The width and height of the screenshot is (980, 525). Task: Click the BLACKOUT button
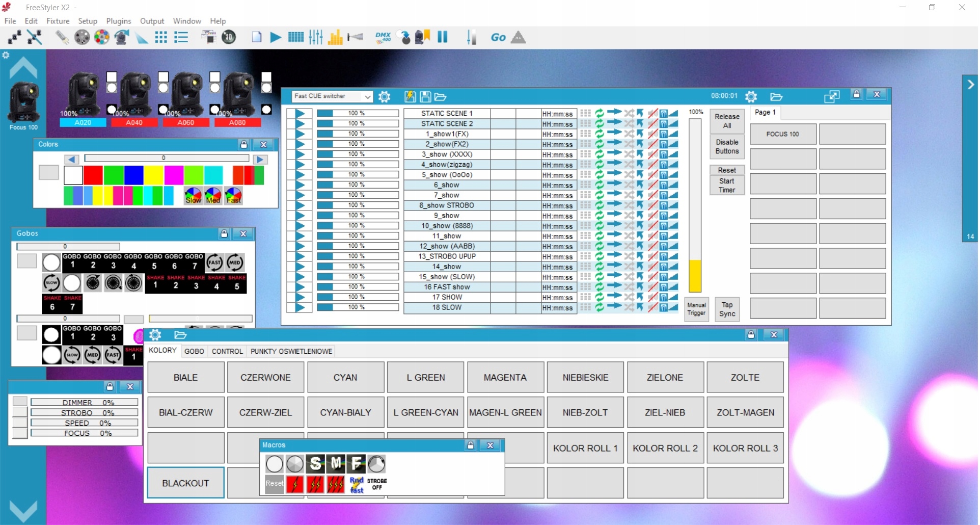pyautogui.click(x=185, y=483)
